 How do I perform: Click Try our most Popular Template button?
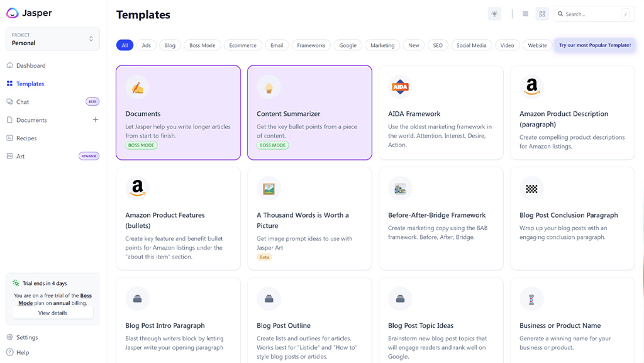(x=595, y=45)
